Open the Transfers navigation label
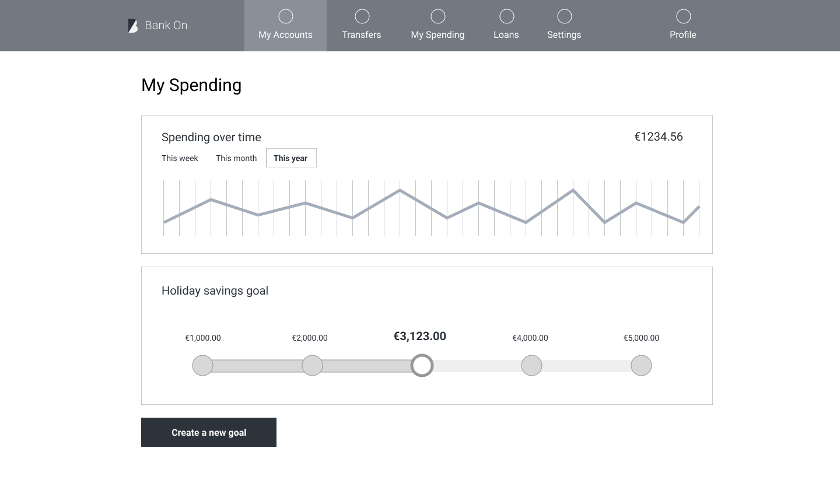 [362, 35]
